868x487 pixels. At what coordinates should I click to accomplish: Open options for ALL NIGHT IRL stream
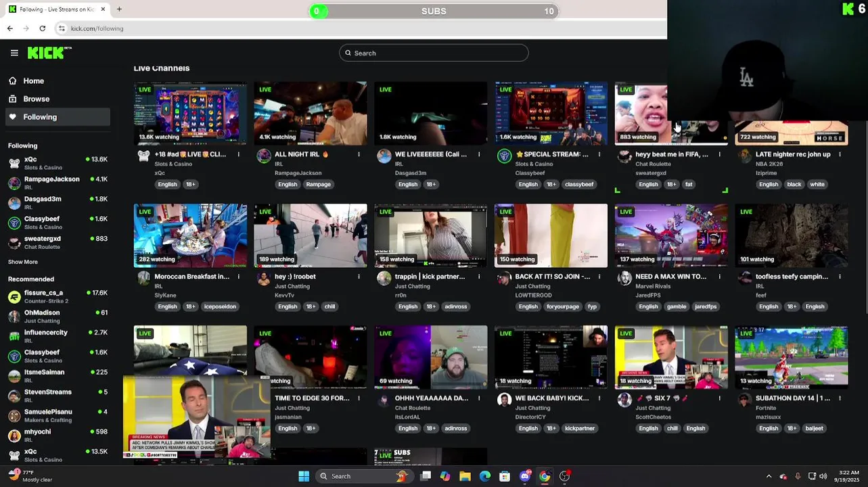pyautogui.click(x=359, y=154)
